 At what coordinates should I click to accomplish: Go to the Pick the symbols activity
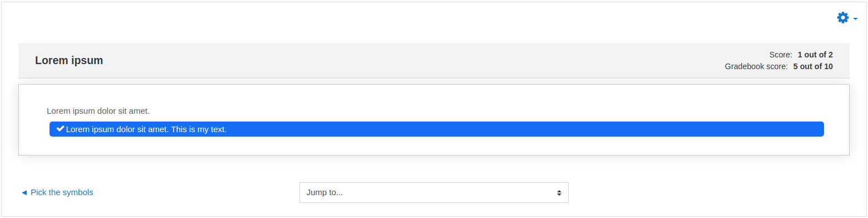click(57, 192)
